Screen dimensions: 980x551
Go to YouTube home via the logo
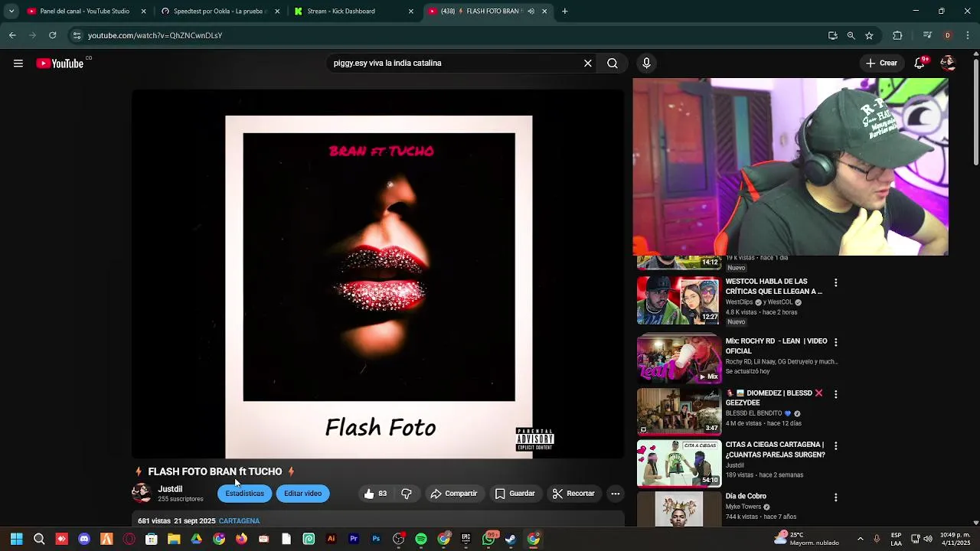pos(60,64)
